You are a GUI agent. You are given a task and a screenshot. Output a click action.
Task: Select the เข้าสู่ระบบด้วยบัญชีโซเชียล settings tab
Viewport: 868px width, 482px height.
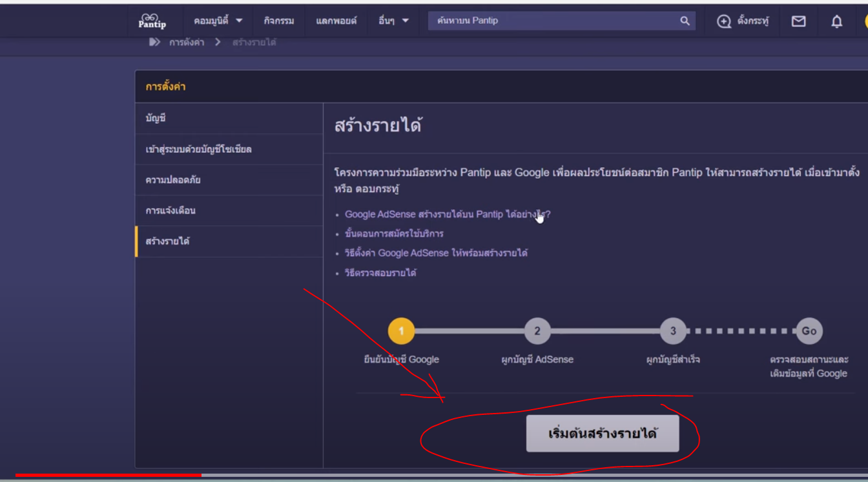click(x=229, y=150)
